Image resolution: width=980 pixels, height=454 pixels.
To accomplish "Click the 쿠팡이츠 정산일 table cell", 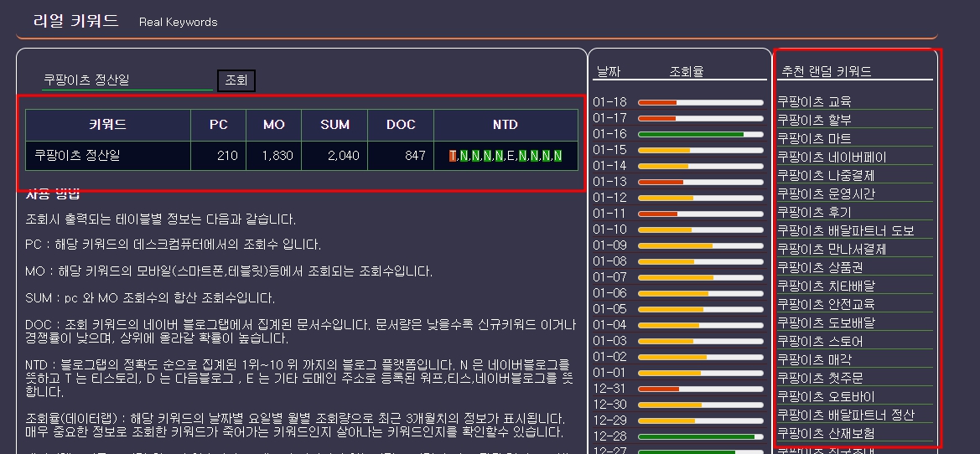I will 108,156.
